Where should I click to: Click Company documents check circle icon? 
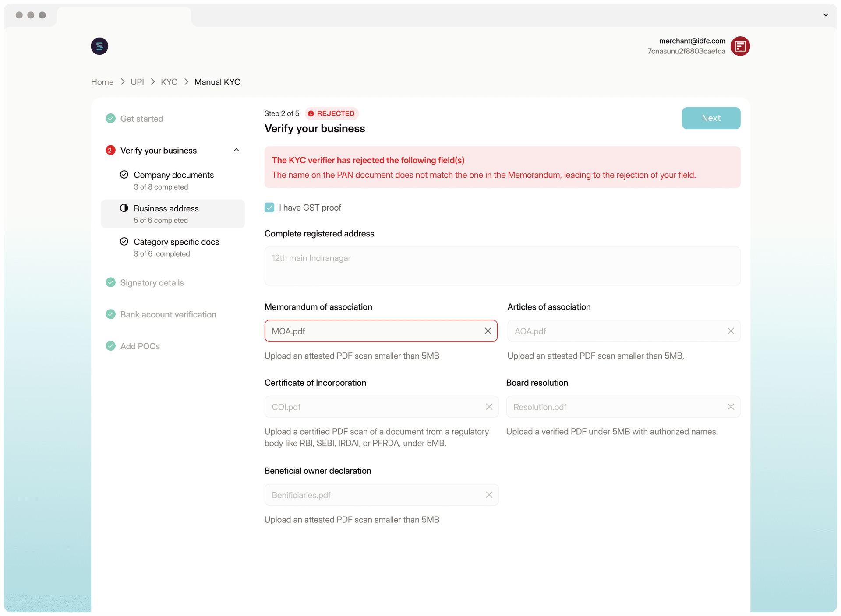click(124, 175)
